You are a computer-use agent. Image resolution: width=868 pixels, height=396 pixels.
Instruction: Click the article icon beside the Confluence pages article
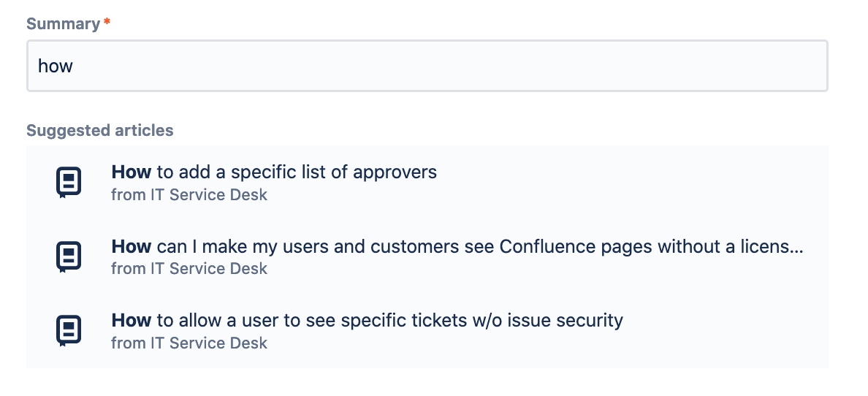pos(69,256)
